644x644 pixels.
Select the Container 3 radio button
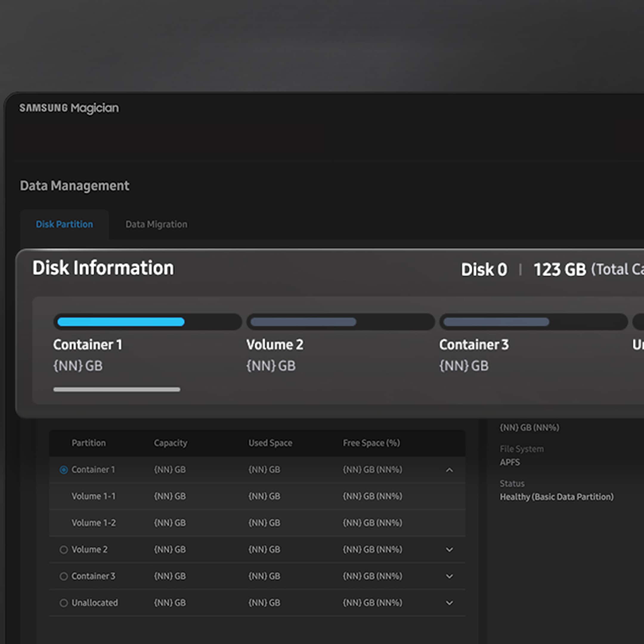(64, 576)
